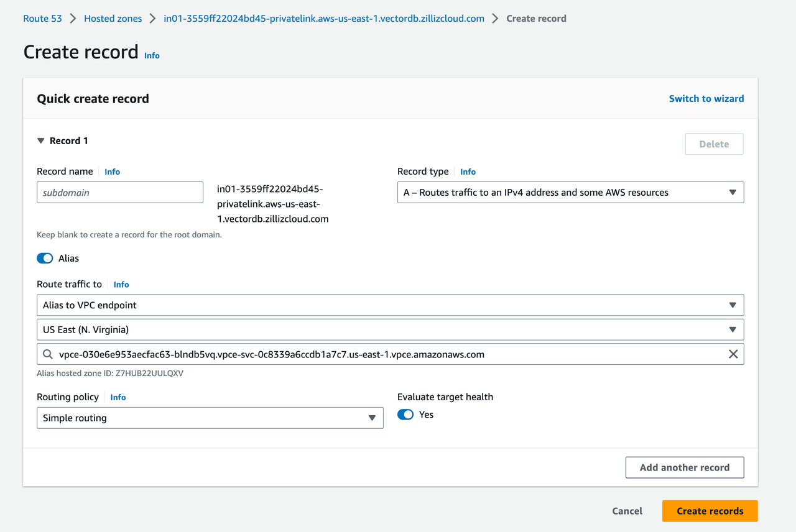The image size is (796, 532).
Task: Click the magnifier icon in endpoint field
Action: tap(48, 354)
